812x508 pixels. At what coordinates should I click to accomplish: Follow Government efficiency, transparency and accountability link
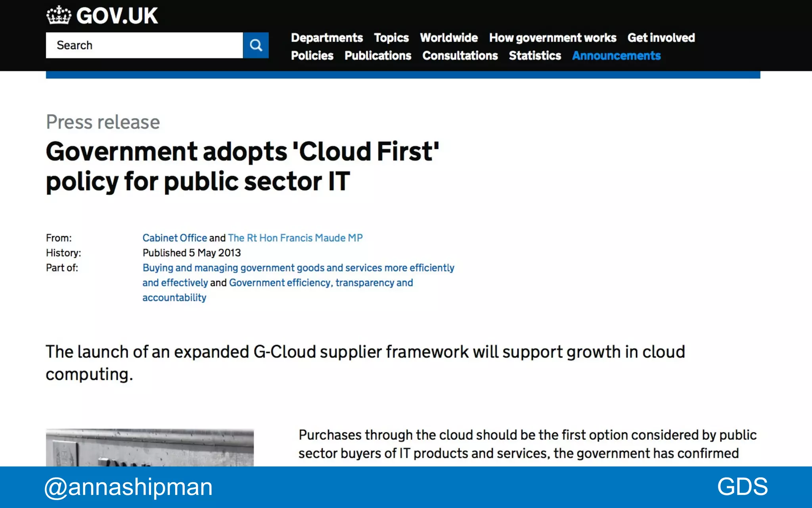click(x=320, y=283)
